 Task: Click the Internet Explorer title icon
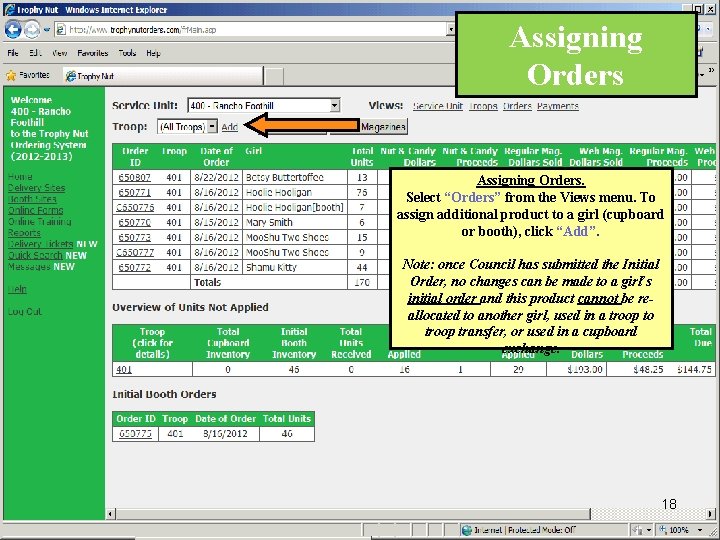10,10
